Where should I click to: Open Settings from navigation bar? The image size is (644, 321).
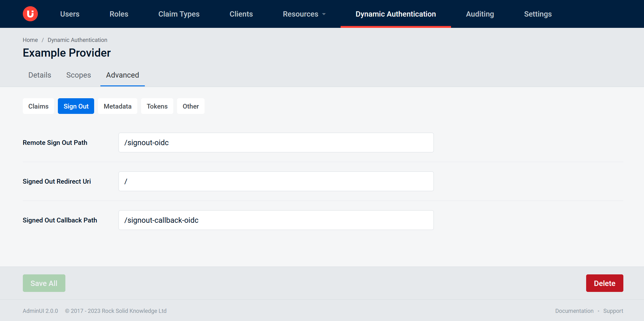point(538,14)
